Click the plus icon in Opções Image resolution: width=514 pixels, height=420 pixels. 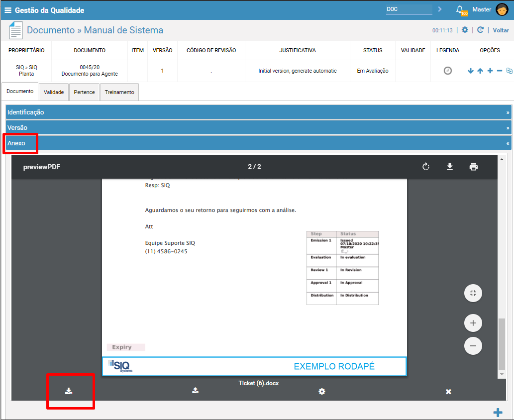click(x=490, y=71)
